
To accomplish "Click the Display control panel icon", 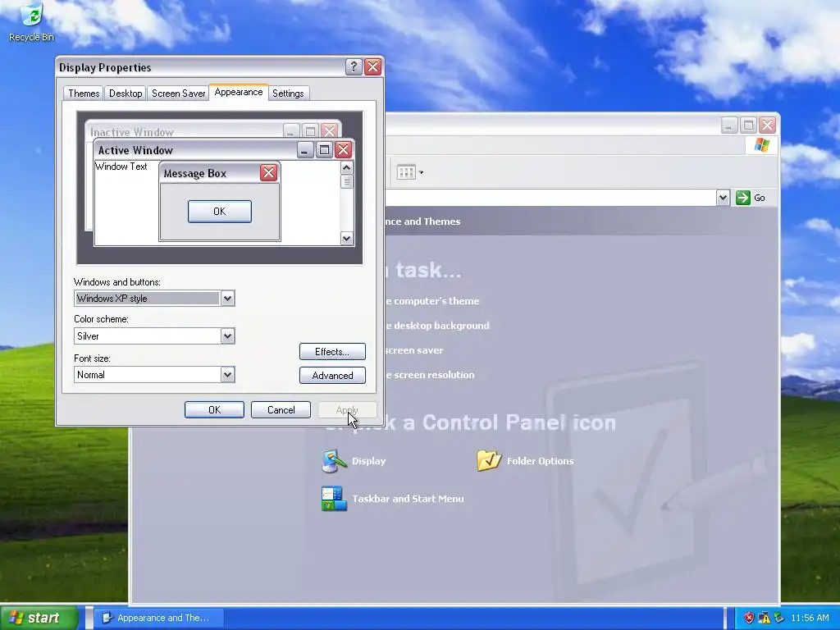I will pyautogui.click(x=334, y=461).
